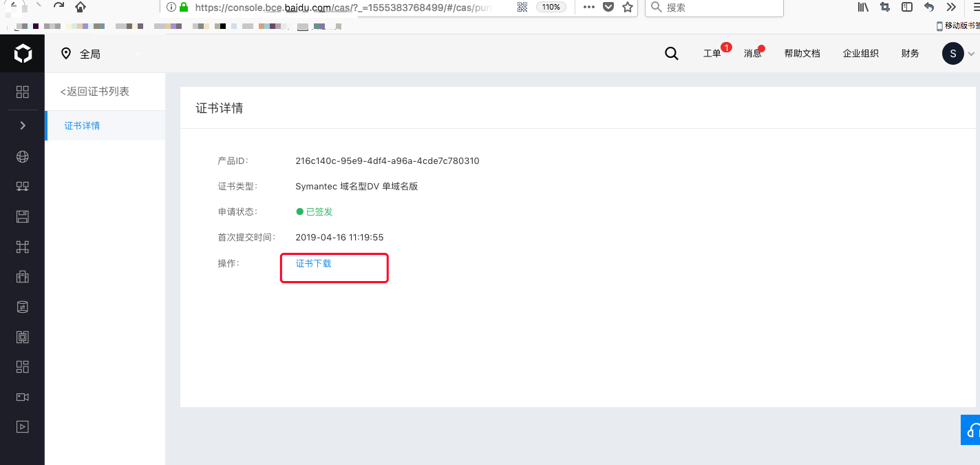The width and height of the screenshot is (980, 465).
Task: Click the video camera icon in sidebar
Action: pos(23,397)
